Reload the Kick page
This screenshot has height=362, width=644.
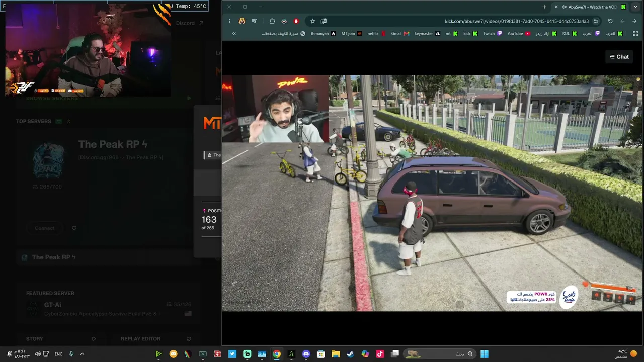coord(610,21)
